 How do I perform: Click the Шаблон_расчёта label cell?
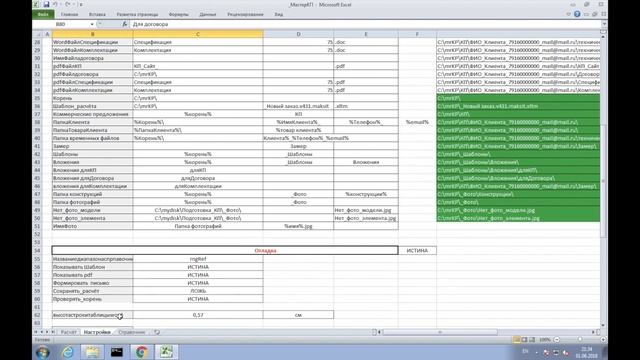pos(92,106)
